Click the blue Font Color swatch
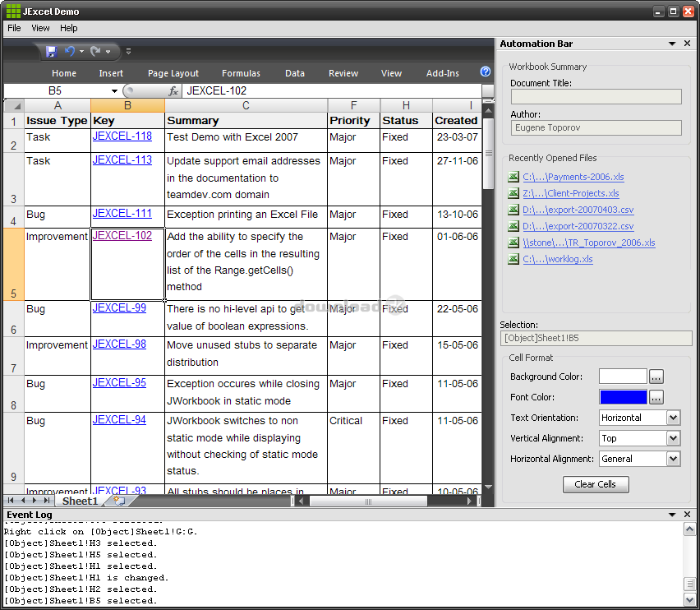The image size is (700, 610). (x=623, y=397)
